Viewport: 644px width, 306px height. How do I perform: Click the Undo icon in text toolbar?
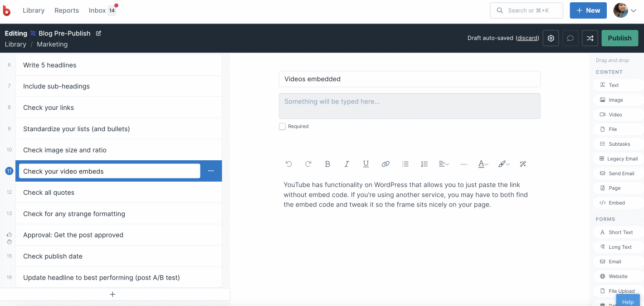click(288, 164)
